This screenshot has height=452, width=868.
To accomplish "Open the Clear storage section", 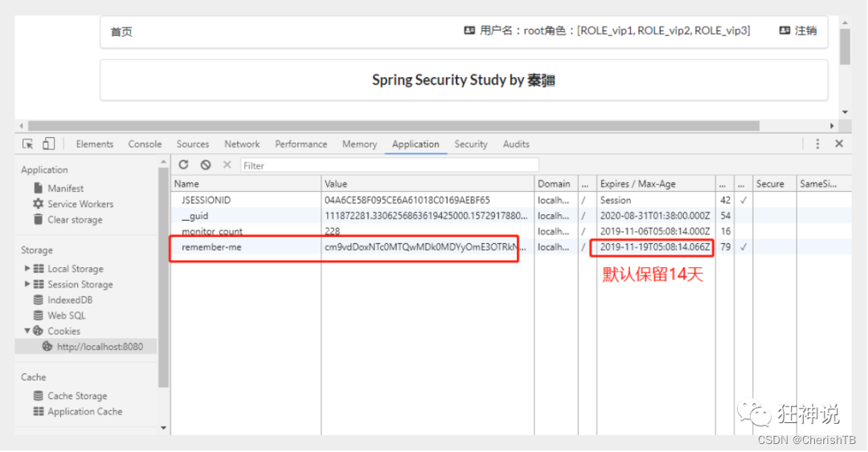I will [x=75, y=220].
